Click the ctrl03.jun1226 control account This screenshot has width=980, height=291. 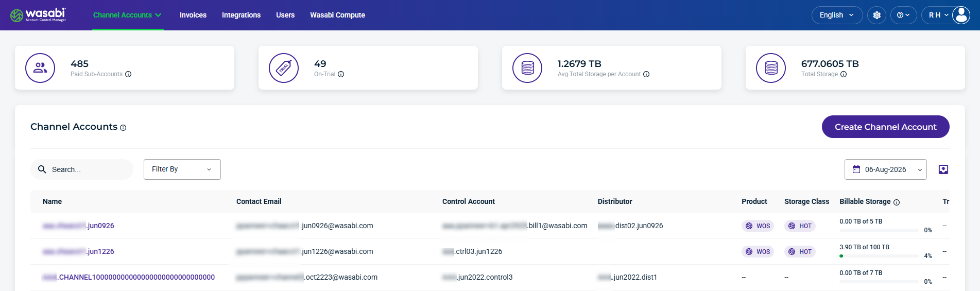472,251
